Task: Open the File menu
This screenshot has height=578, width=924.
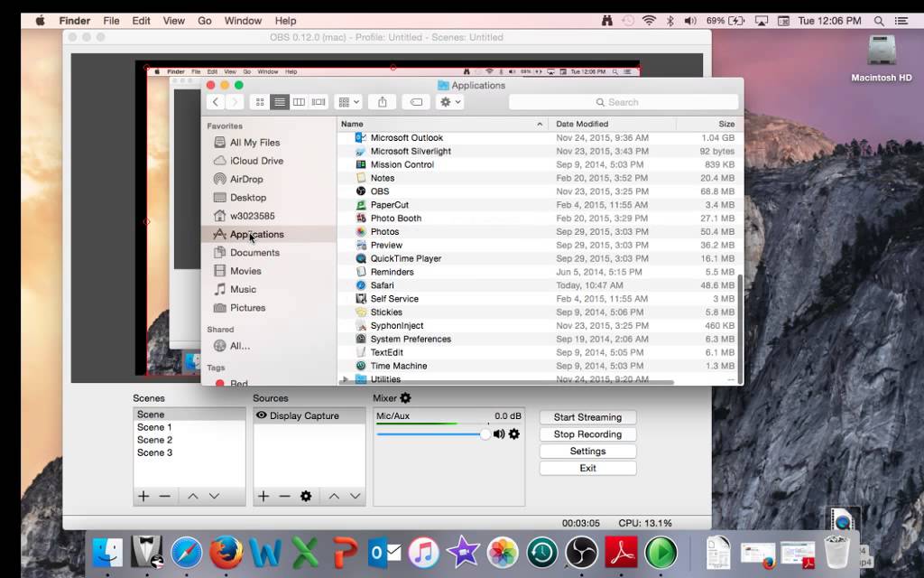Action: (x=111, y=21)
